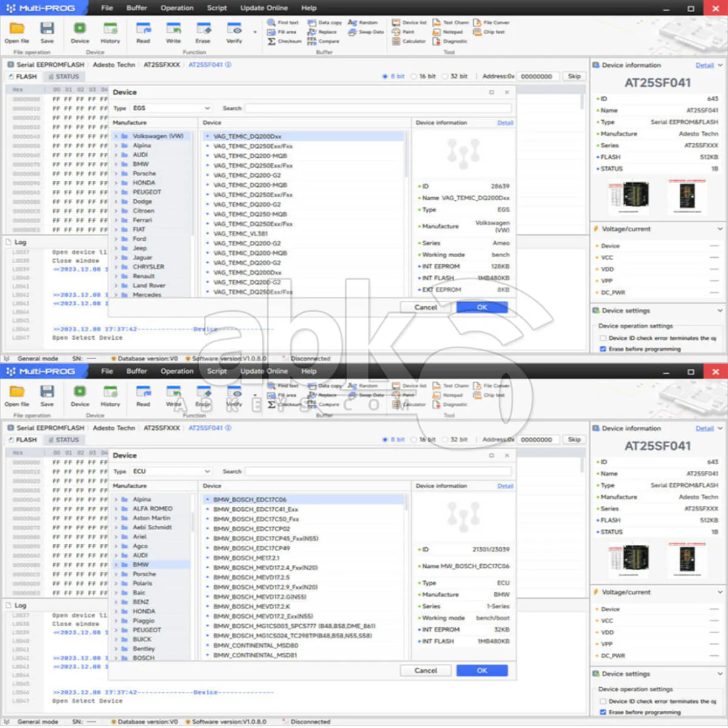Viewport: 728px width, 728px height.
Task: Click the Write icon in upper window toolbar
Action: [x=174, y=30]
